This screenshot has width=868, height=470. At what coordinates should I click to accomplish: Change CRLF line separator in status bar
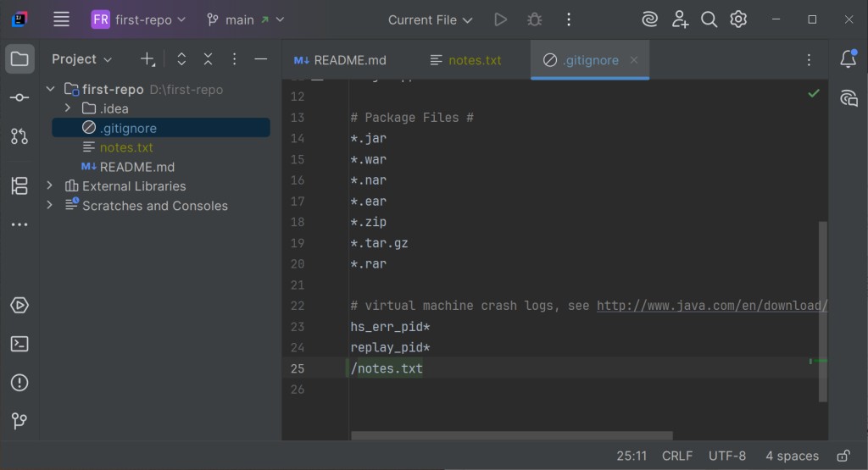[x=677, y=456]
